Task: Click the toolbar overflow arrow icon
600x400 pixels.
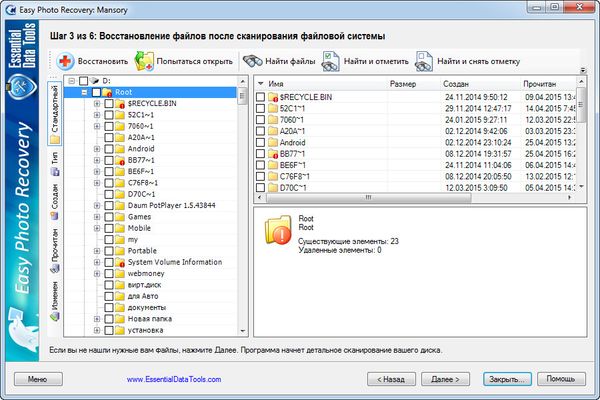Action: 583,70
